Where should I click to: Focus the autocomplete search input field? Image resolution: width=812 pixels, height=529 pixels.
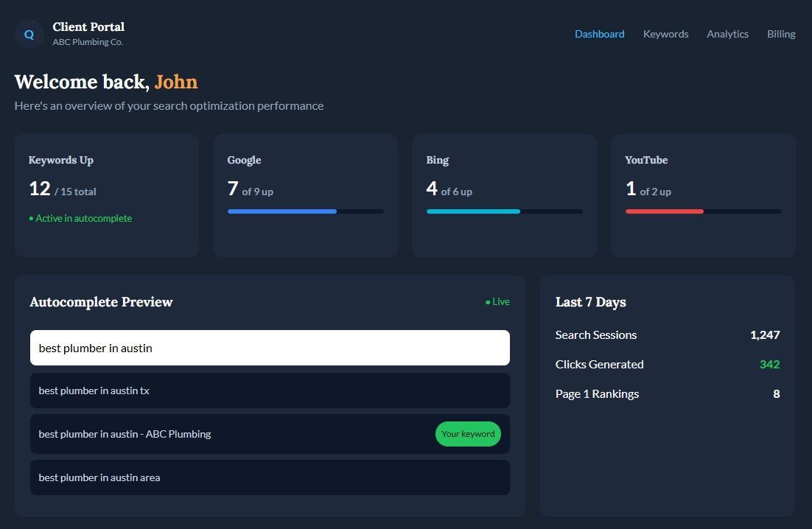tap(270, 348)
